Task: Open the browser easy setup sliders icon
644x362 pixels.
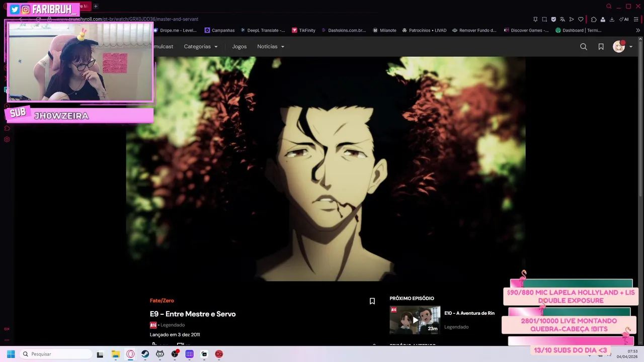Action: click(x=636, y=19)
